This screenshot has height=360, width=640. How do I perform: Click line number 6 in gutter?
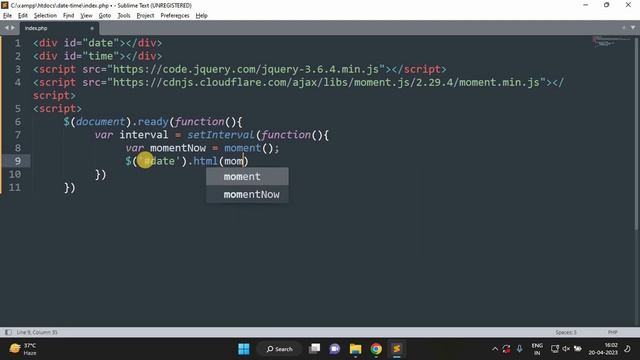pos(18,122)
